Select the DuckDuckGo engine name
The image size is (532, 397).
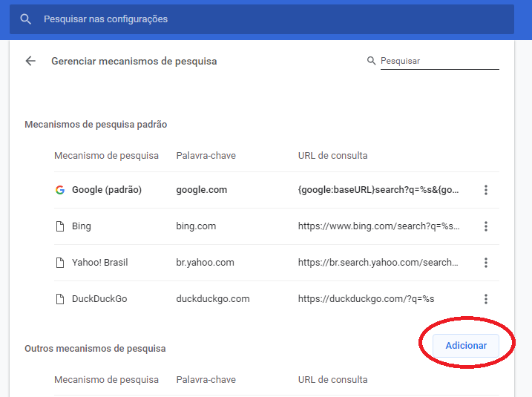(99, 298)
